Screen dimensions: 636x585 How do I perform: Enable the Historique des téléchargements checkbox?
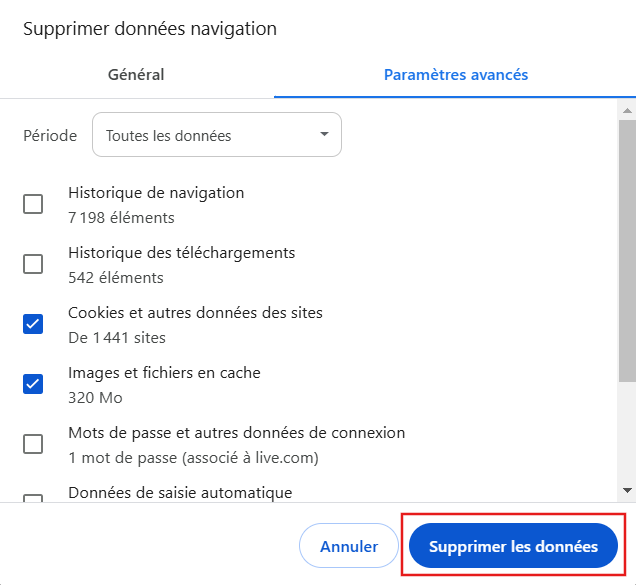(x=33, y=264)
